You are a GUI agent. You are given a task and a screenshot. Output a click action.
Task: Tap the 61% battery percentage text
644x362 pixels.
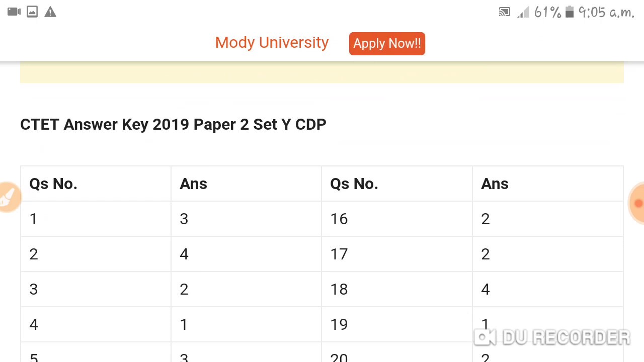(x=547, y=13)
